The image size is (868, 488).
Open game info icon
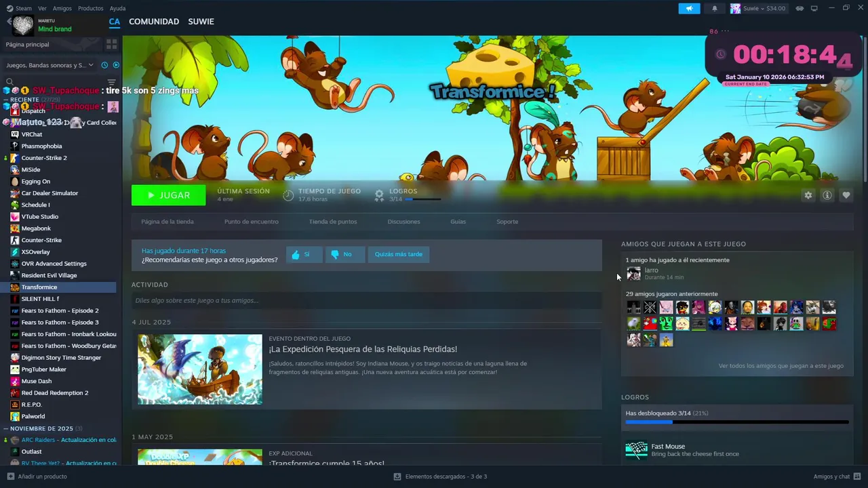coord(827,195)
